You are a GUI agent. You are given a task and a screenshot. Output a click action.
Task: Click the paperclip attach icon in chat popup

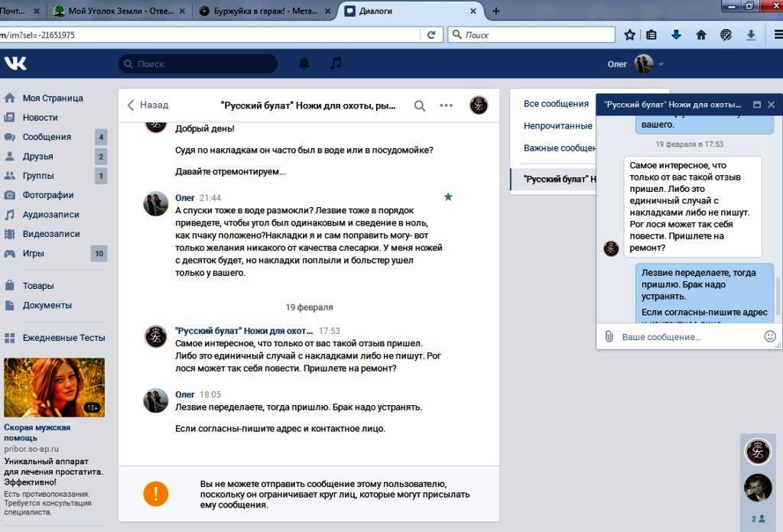tap(609, 336)
